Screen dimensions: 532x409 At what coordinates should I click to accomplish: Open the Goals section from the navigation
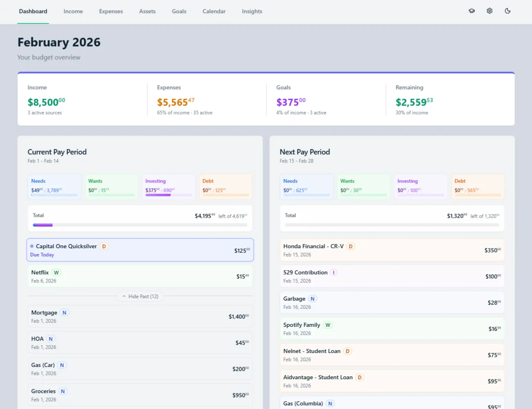[x=179, y=11]
